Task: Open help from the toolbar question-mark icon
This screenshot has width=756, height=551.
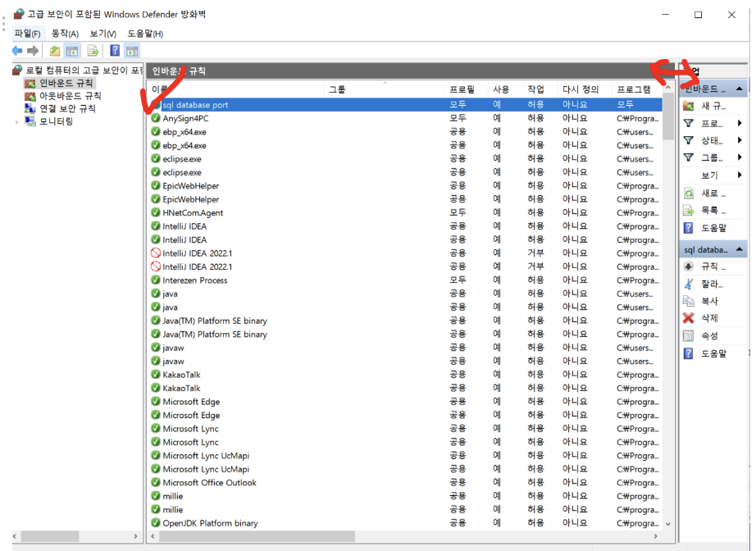Action: pos(115,50)
